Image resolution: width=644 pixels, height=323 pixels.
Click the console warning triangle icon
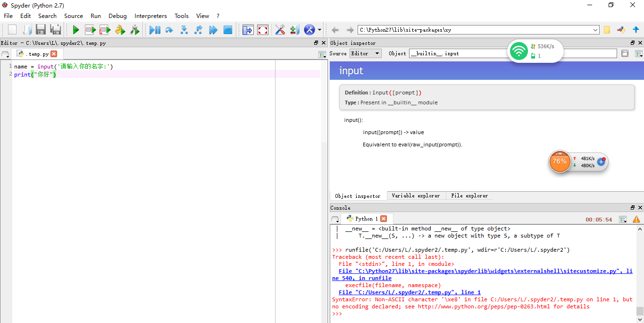coord(636,219)
